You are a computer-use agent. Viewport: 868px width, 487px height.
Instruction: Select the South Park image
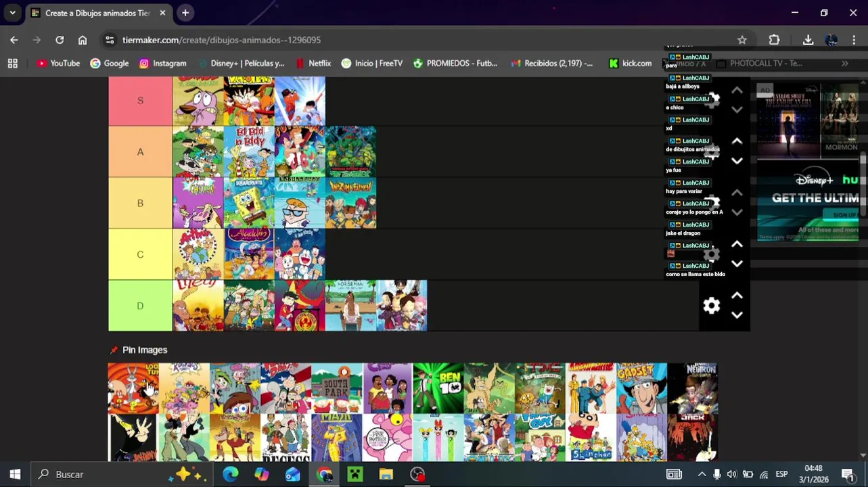tap(336, 388)
